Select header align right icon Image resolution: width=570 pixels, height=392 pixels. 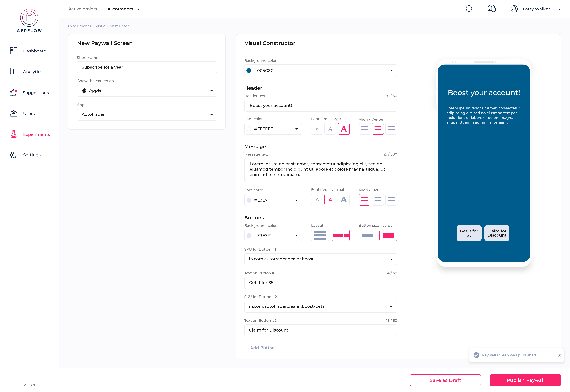click(x=391, y=129)
